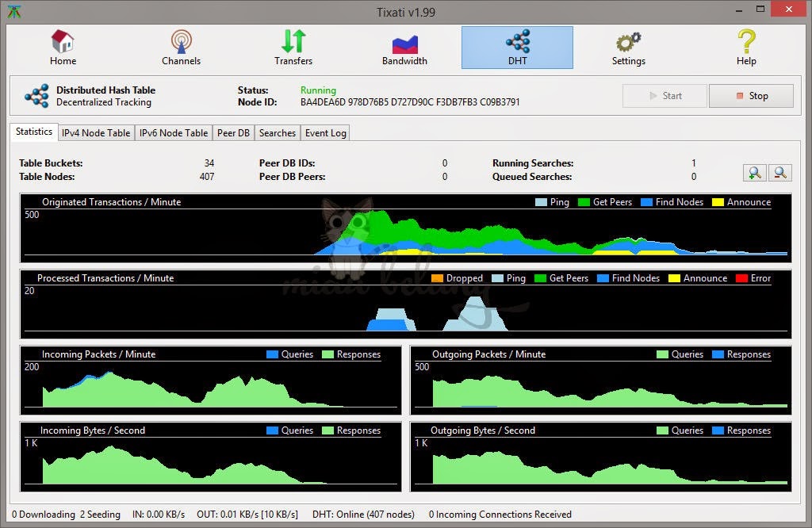Viewport: 812px width, 528px height.
Task: Click the Get Peers swatch in Originated Transactions
Action: pos(584,202)
